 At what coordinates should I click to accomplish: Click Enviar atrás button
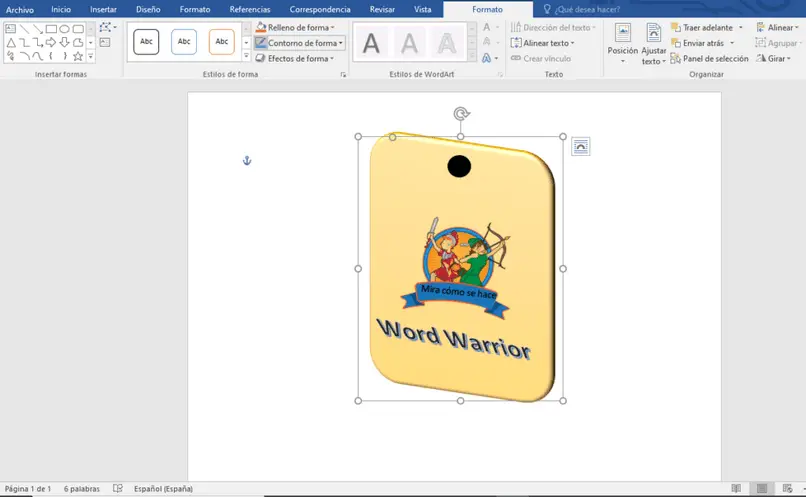[x=702, y=43]
